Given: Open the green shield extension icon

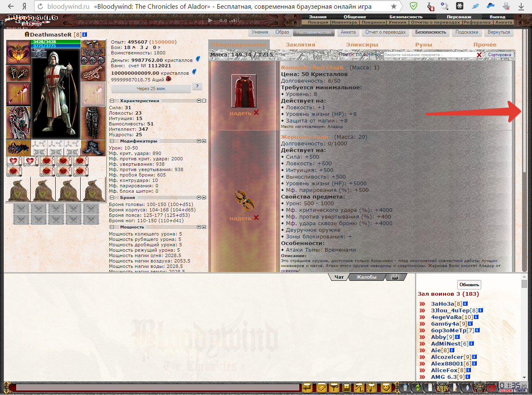Looking at the screenshot, I should coord(414,6).
